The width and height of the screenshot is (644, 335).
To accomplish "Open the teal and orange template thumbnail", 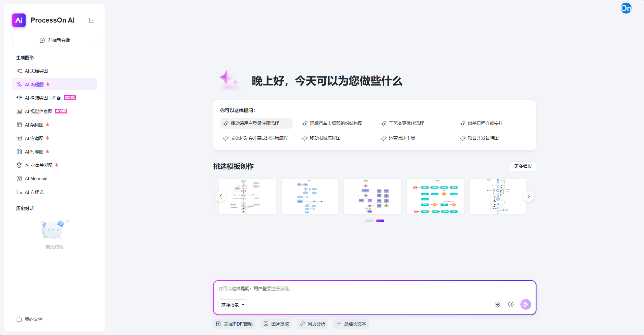I will pyautogui.click(x=435, y=196).
